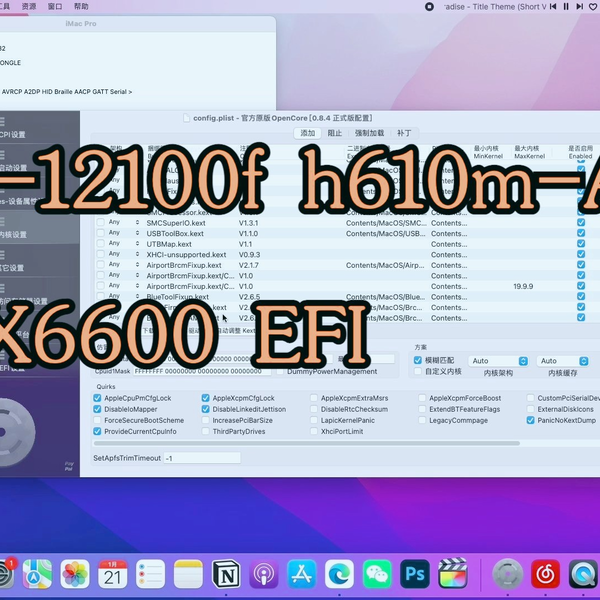Open the App Store icon in the Dock
The width and height of the screenshot is (600, 600).
pos(302,574)
